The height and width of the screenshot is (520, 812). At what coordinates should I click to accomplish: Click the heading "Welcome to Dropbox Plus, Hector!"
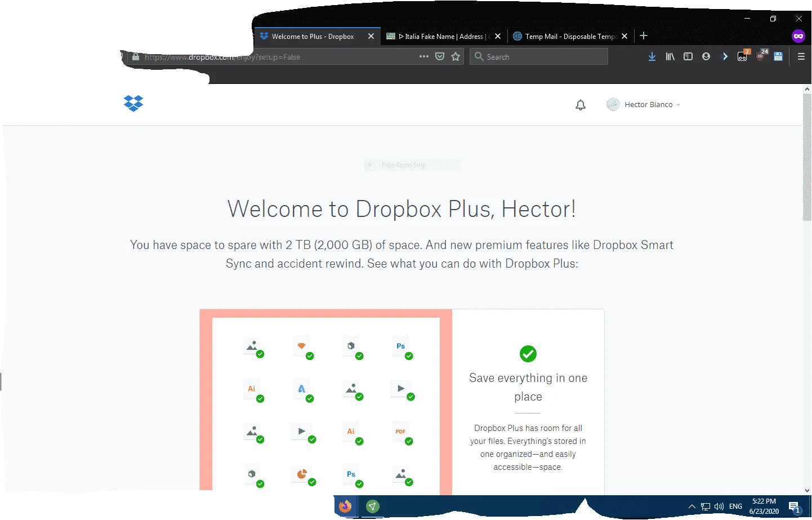[401, 209]
